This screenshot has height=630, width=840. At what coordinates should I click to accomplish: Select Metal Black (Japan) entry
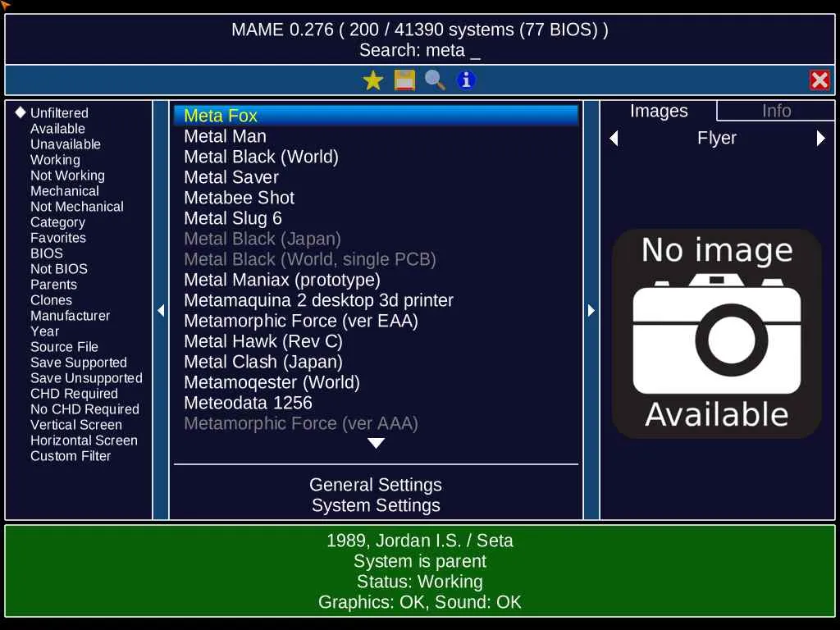pos(376,239)
